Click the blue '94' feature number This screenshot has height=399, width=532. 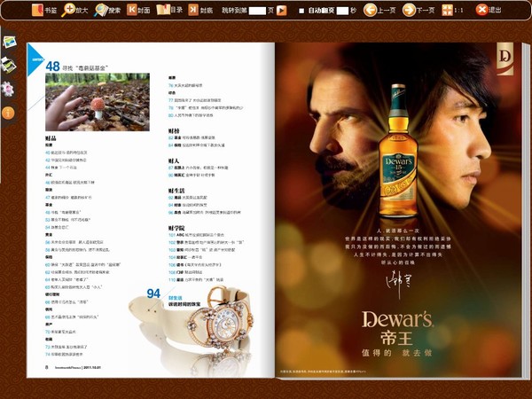tap(153, 293)
